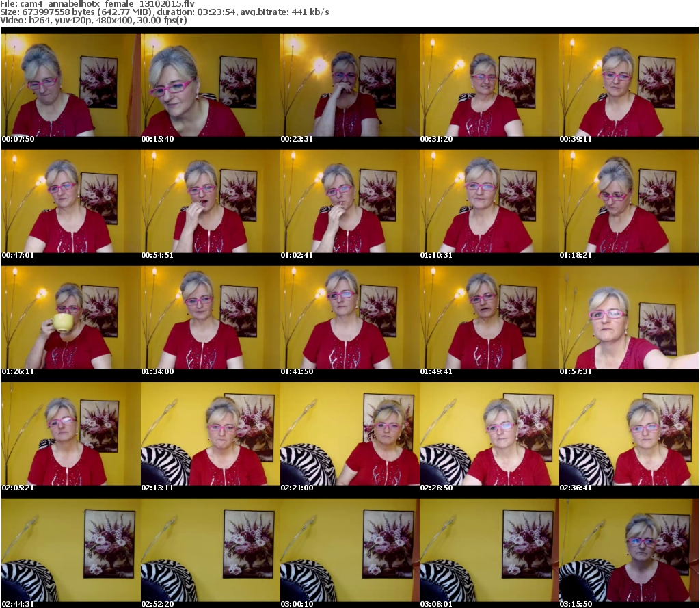Open the frame stamped 01:57:31

click(629, 317)
